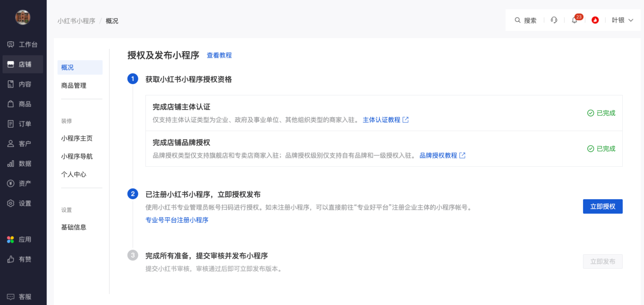Open 设置 gear icon in sidebar
Screen dimensions: 644x305
(11, 203)
